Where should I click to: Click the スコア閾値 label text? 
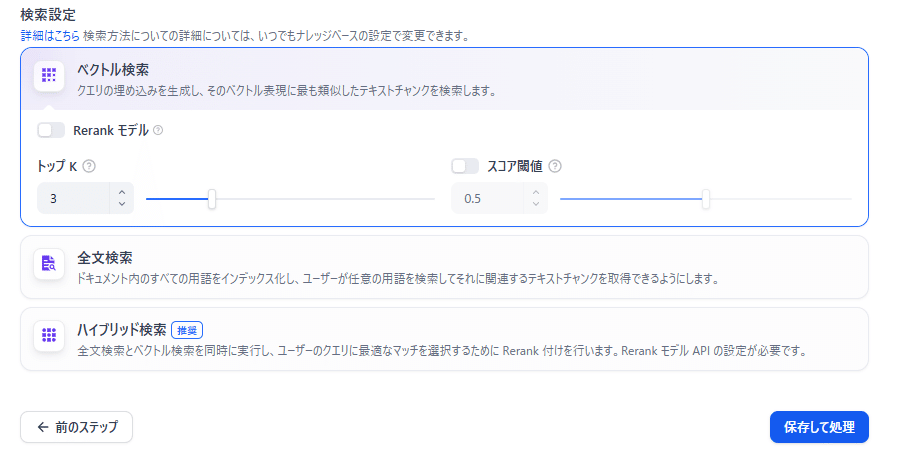[x=515, y=167]
